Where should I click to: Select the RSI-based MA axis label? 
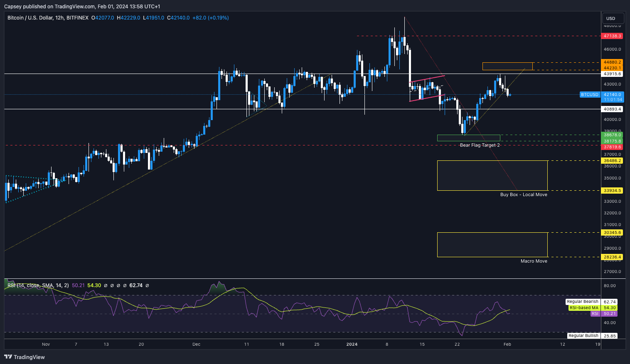pyautogui.click(x=584, y=308)
